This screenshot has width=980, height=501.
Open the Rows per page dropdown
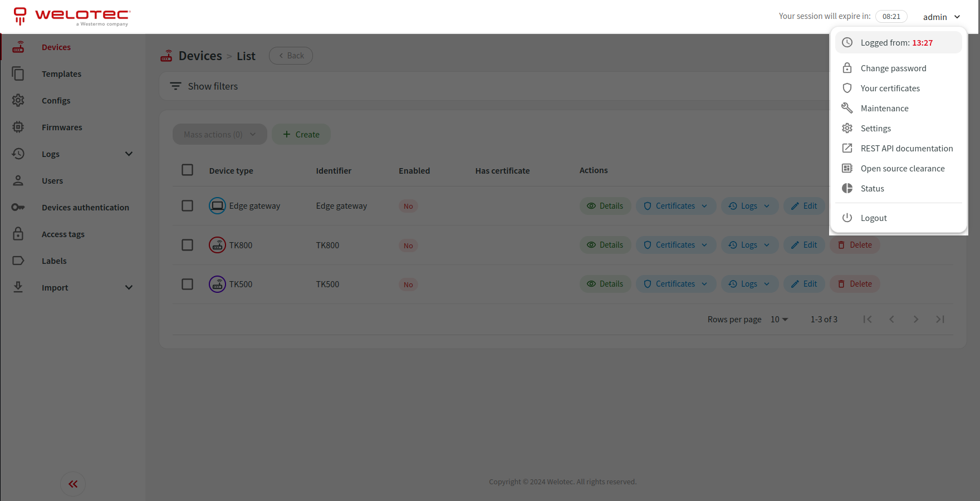pos(778,319)
